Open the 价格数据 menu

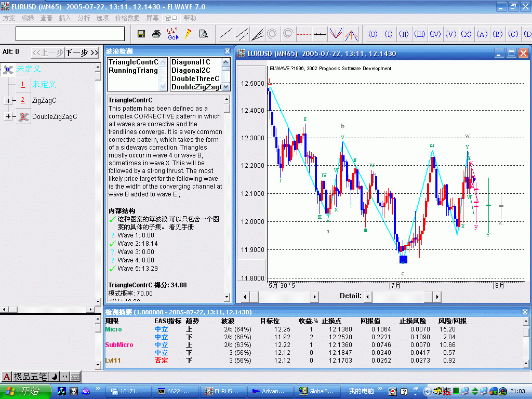click(127, 18)
